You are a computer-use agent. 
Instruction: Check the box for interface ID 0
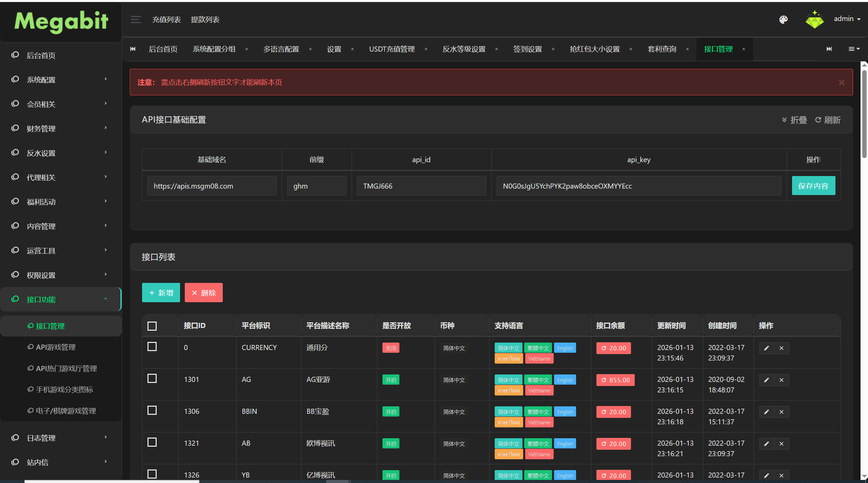[x=152, y=346]
